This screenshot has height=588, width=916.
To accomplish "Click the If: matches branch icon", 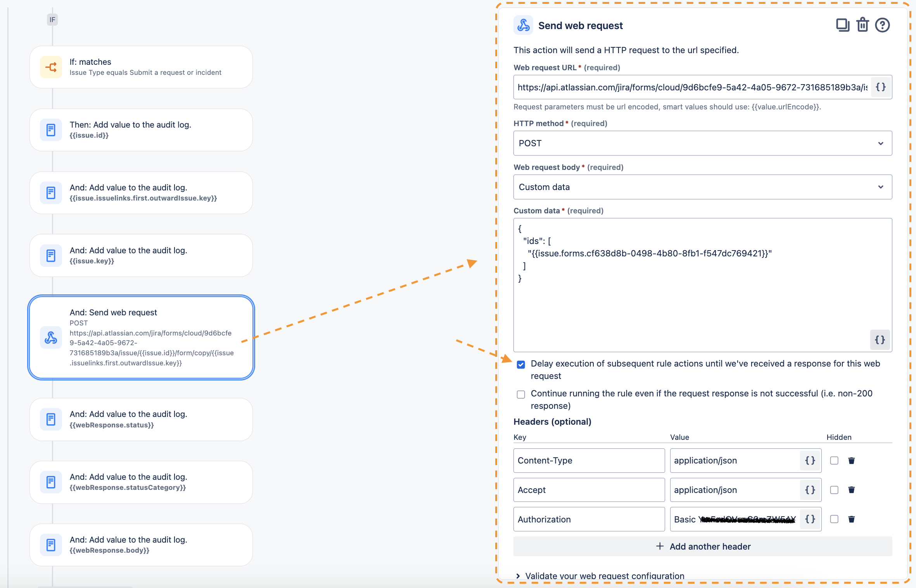I will pyautogui.click(x=51, y=67).
